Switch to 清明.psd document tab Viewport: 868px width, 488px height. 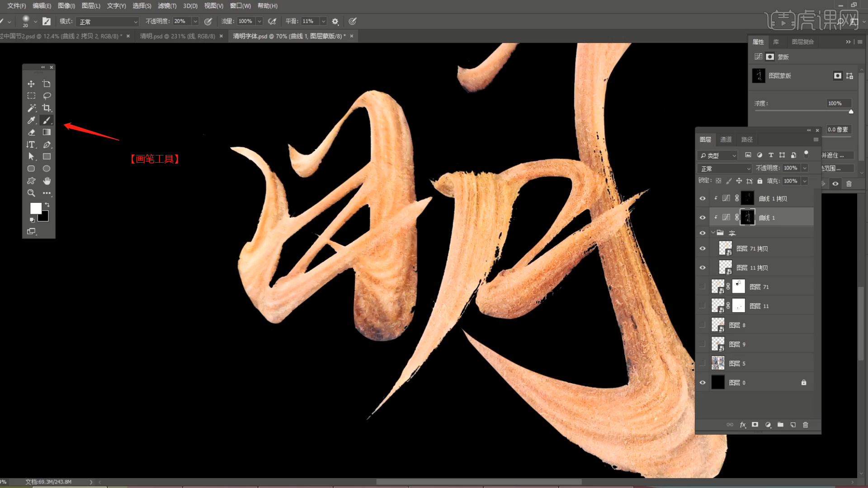tap(177, 36)
